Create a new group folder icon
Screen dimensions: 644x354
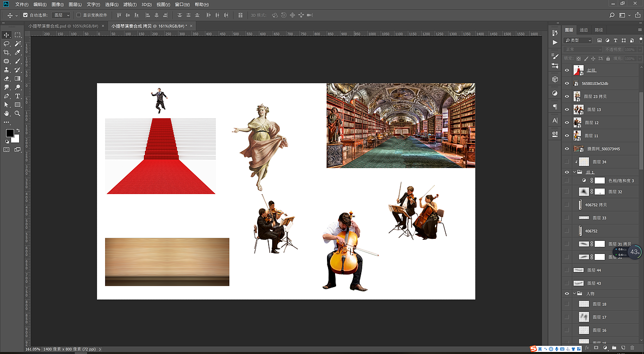614,347
